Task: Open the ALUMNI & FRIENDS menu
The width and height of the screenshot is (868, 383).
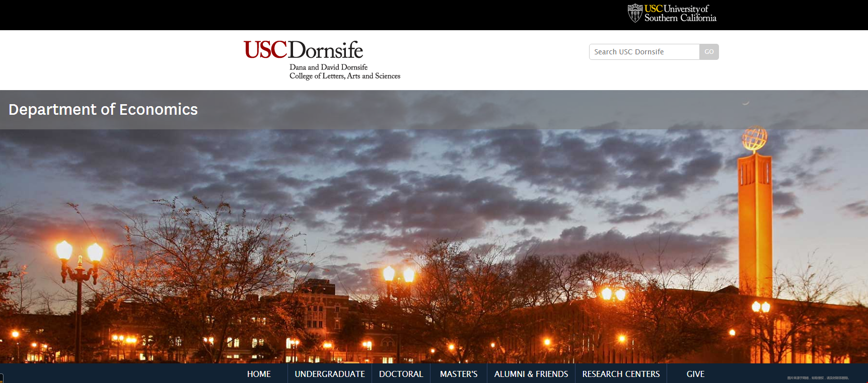Action: tap(531, 374)
